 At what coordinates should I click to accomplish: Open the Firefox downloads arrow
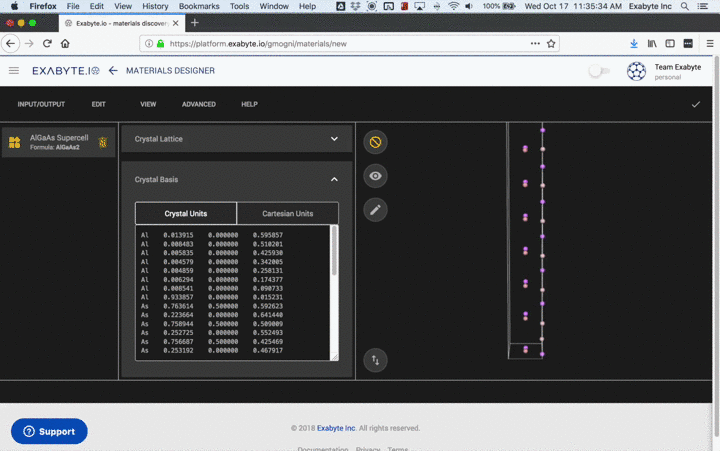(x=634, y=44)
